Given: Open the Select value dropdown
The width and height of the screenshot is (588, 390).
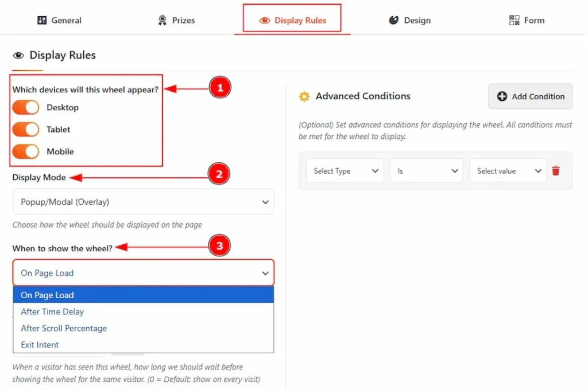Looking at the screenshot, I should pyautogui.click(x=508, y=170).
